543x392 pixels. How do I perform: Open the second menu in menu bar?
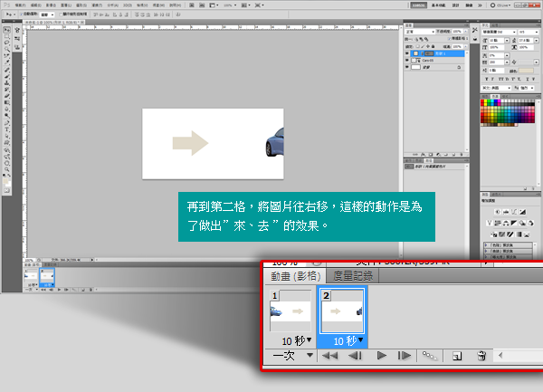pos(36,5)
